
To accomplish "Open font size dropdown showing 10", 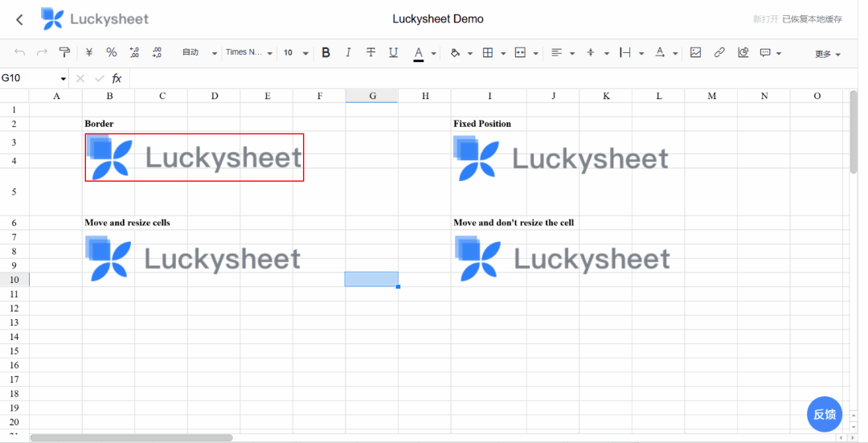I will click(296, 52).
